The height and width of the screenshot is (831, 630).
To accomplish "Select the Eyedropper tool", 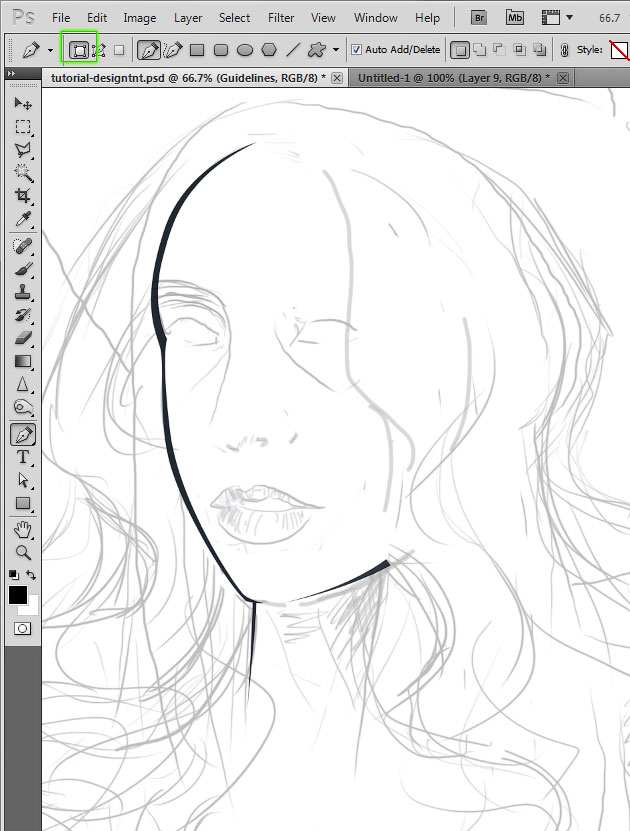I will pos(23,218).
